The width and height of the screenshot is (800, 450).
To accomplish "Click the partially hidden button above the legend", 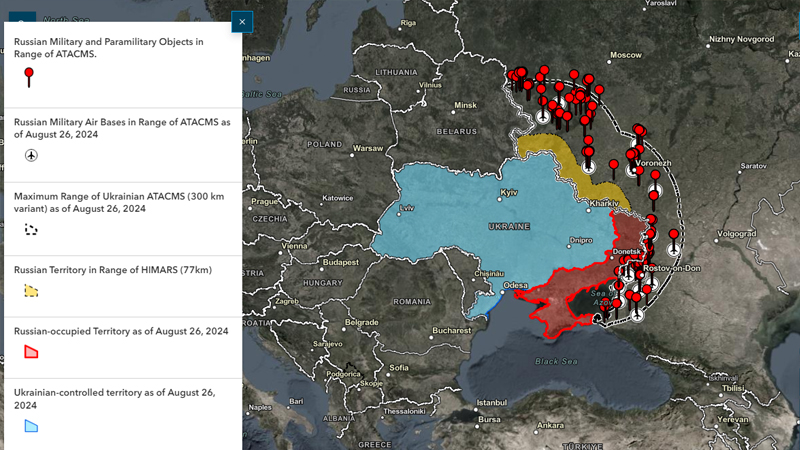I will [x=20, y=18].
